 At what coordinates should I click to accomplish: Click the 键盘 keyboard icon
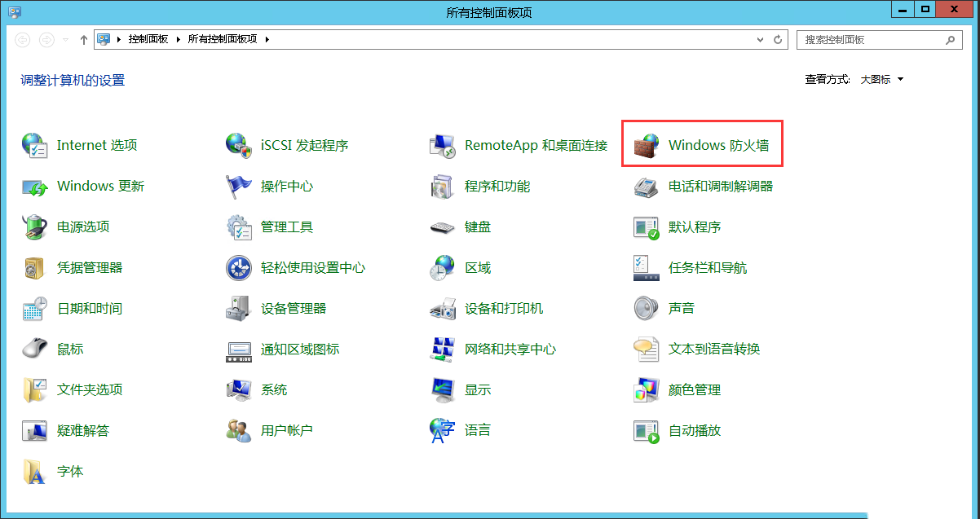pyautogui.click(x=442, y=227)
